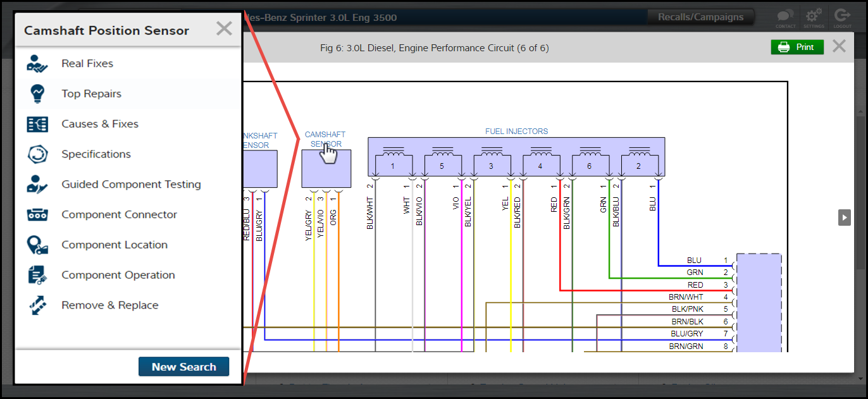Close the wiring diagram view
Image resolution: width=868 pixels, height=399 pixels.
(838, 46)
